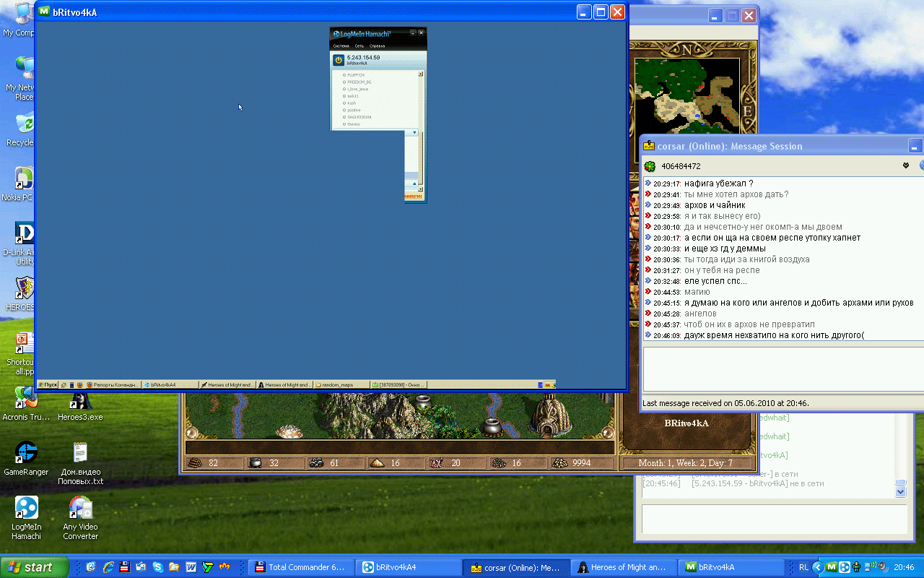The height and width of the screenshot is (578, 924).
Task: Click the chat message at 20:29:17
Action: tap(699, 184)
